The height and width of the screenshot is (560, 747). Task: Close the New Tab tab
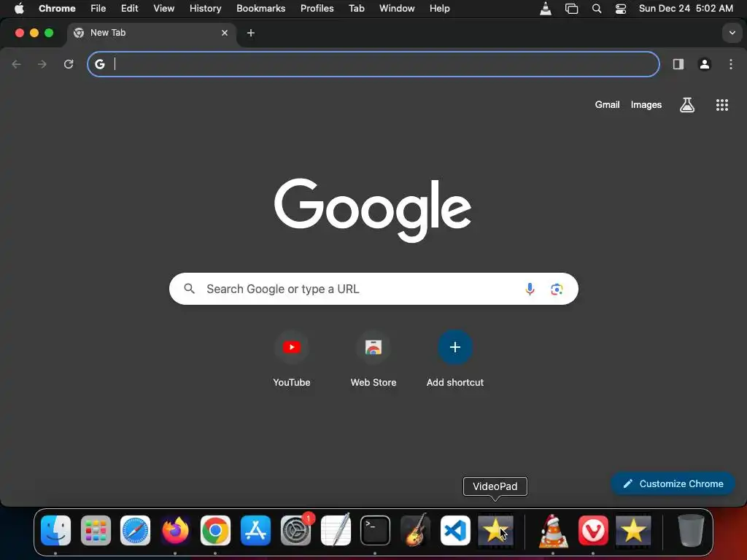point(225,33)
